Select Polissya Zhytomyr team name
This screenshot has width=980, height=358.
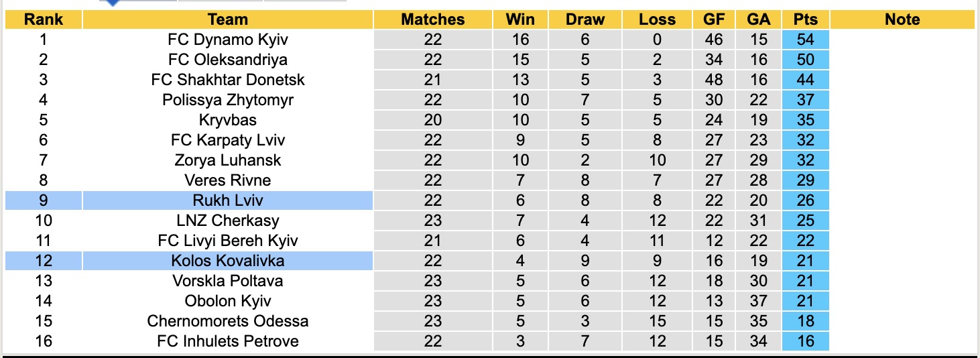(x=228, y=100)
